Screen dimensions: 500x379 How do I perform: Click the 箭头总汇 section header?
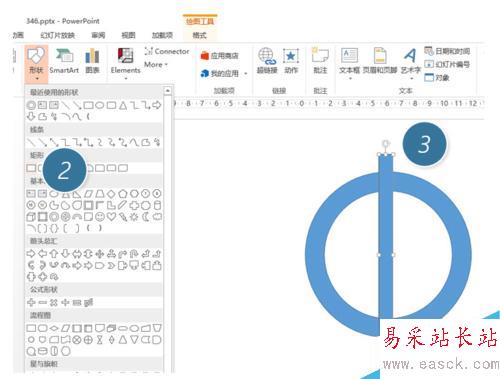(94, 241)
